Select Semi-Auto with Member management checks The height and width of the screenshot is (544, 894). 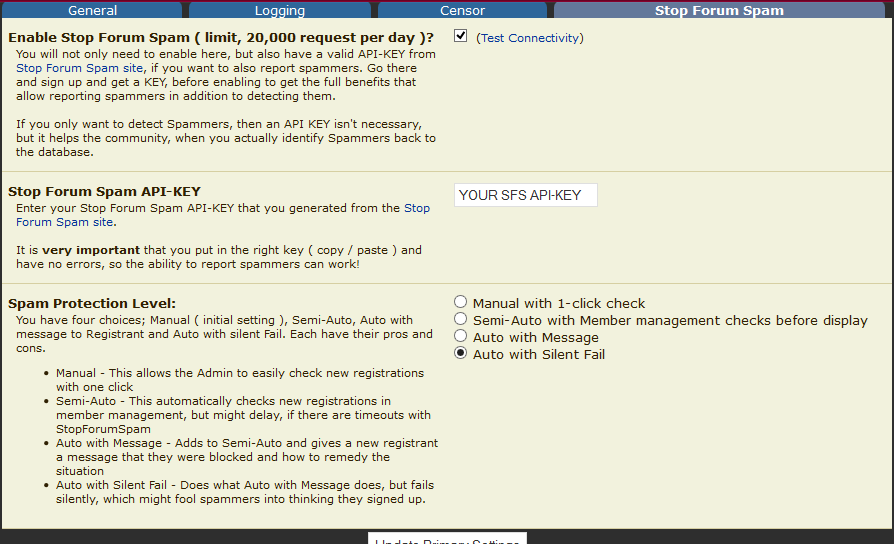pyautogui.click(x=460, y=319)
